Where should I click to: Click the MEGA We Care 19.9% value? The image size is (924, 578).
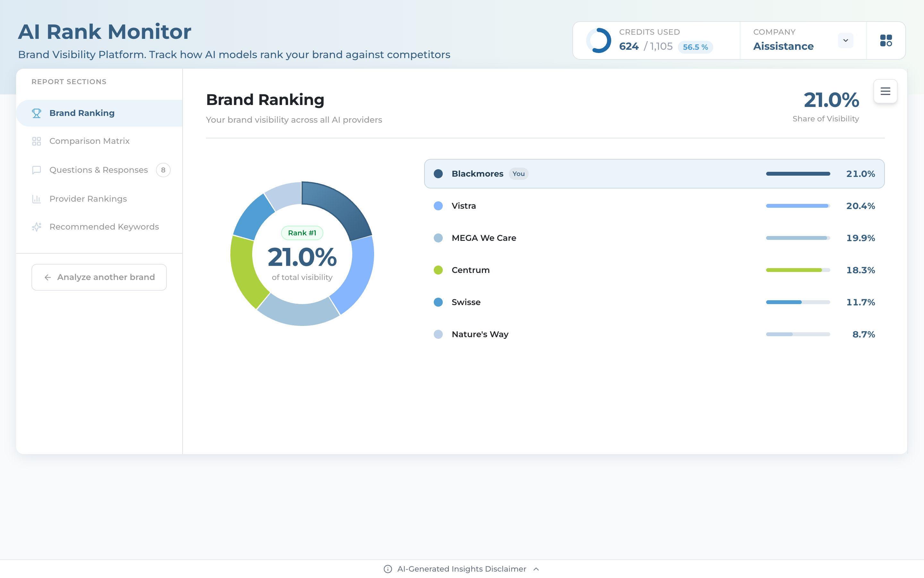[860, 238]
